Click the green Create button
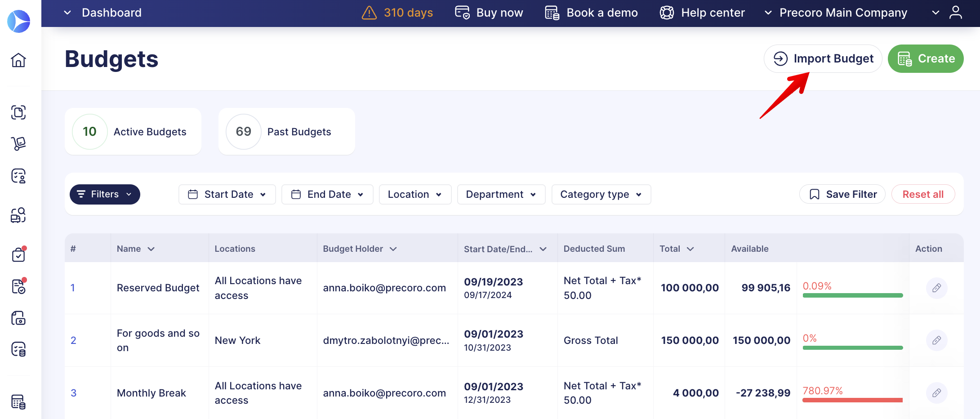 tap(926, 58)
